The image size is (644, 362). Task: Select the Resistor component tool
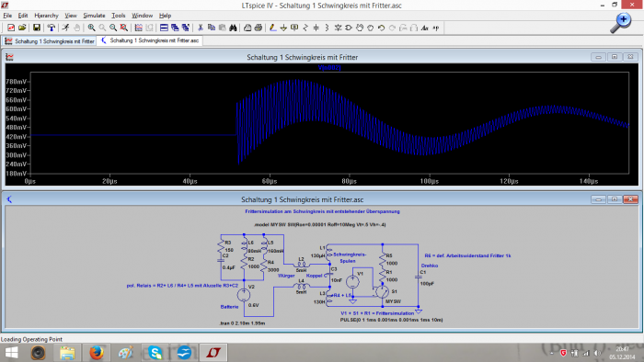pos(305,28)
